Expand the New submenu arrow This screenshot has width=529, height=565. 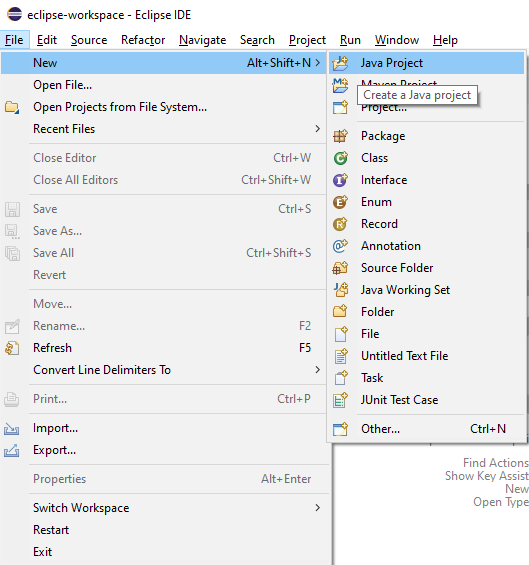point(317,63)
